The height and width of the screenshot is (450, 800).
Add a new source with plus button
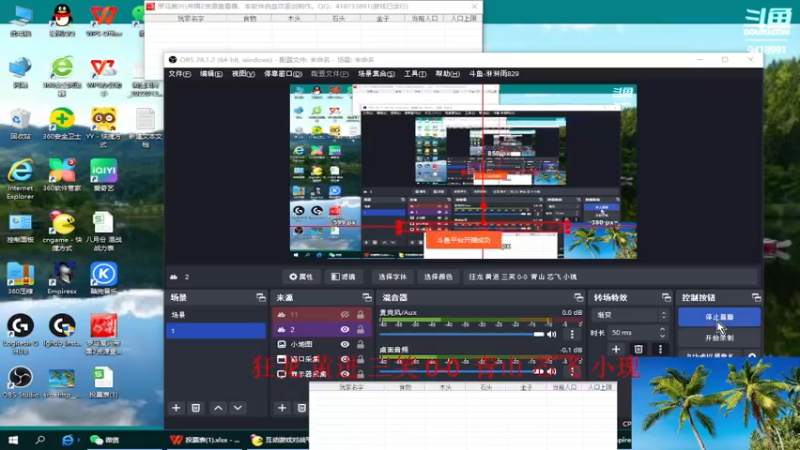point(282,408)
